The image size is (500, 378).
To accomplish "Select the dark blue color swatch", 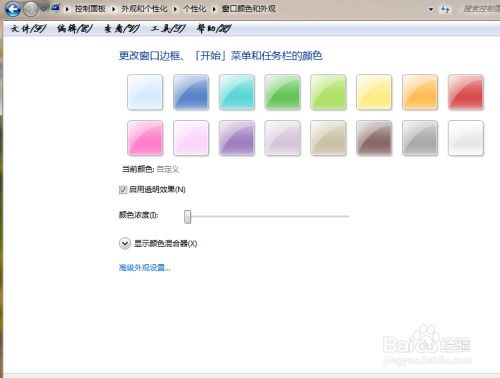I will (x=191, y=92).
